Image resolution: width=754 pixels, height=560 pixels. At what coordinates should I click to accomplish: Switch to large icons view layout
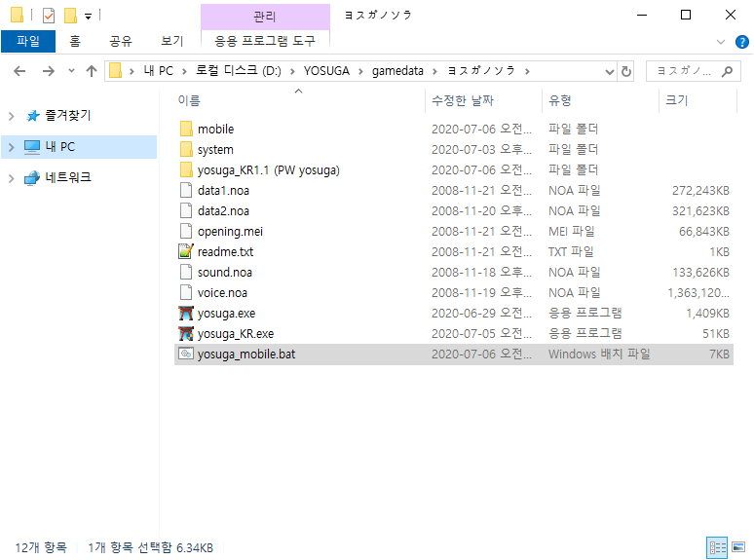(738, 547)
